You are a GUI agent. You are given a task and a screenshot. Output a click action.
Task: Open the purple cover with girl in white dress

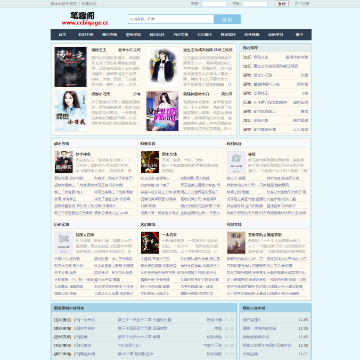pyautogui.click(x=162, y=111)
